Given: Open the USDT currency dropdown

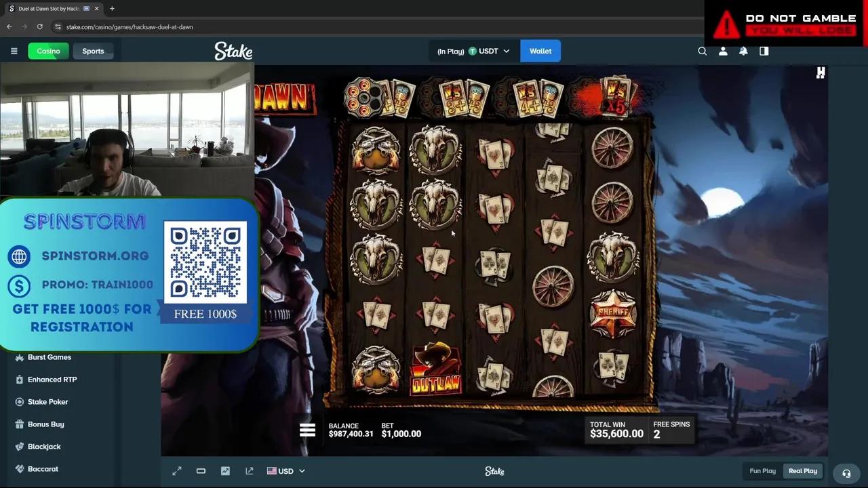Looking at the screenshot, I should coord(488,51).
